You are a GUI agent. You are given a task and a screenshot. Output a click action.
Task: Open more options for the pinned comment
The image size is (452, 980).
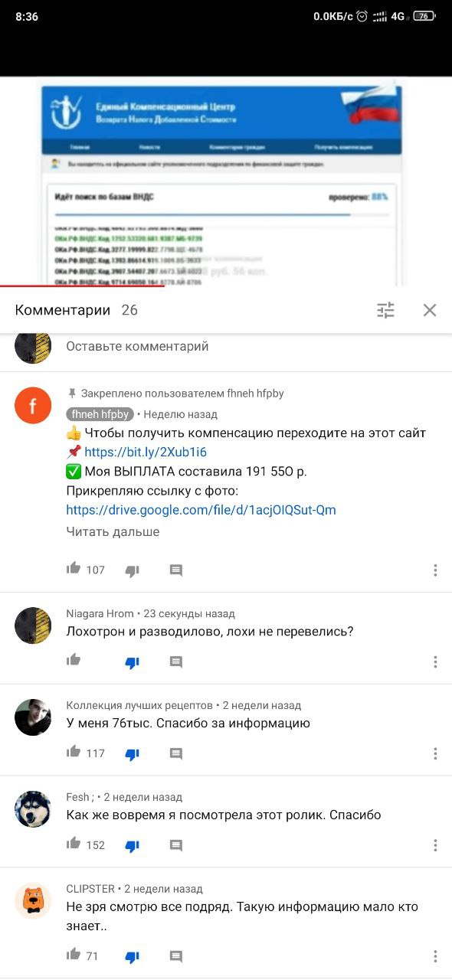[435, 570]
